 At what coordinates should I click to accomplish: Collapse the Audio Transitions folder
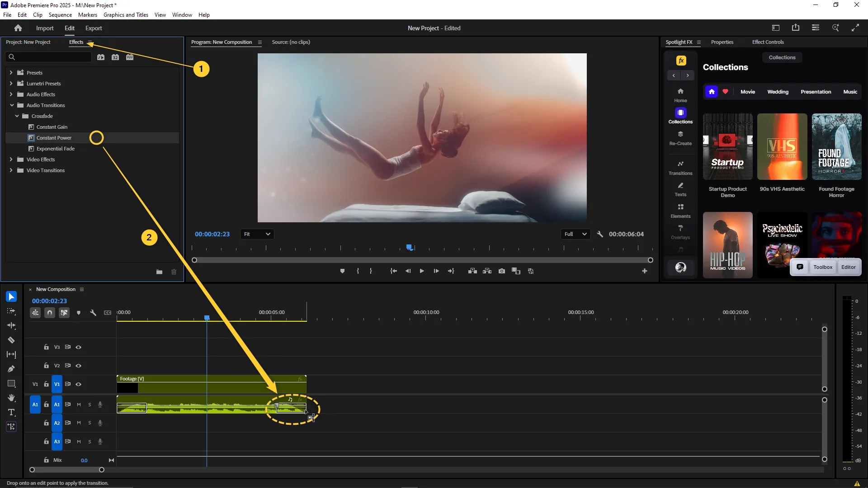click(x=12, y=105)
